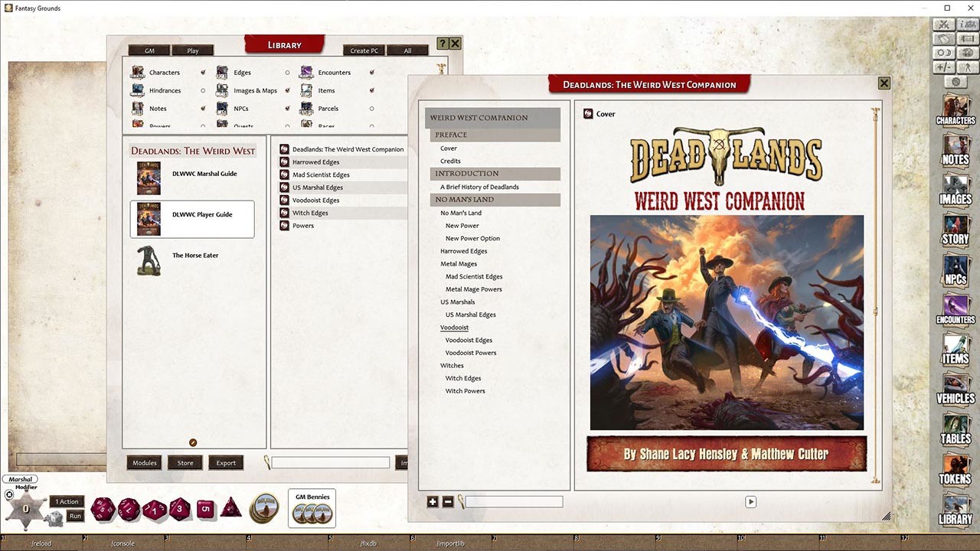The width and height of the screenshot is (980, 551).
Task: Click the Store button
Action: pyautogui.click(x=185, y=462)
